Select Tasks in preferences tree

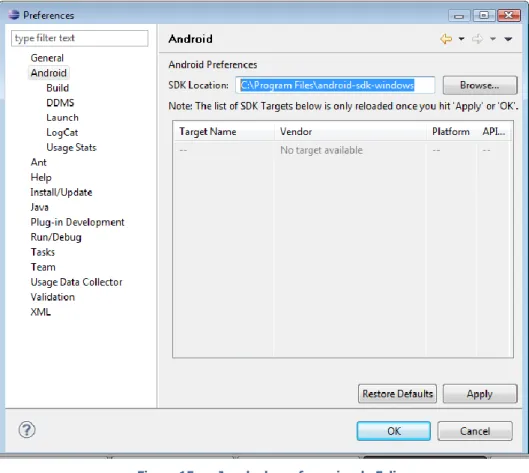[x=43, y=252]
